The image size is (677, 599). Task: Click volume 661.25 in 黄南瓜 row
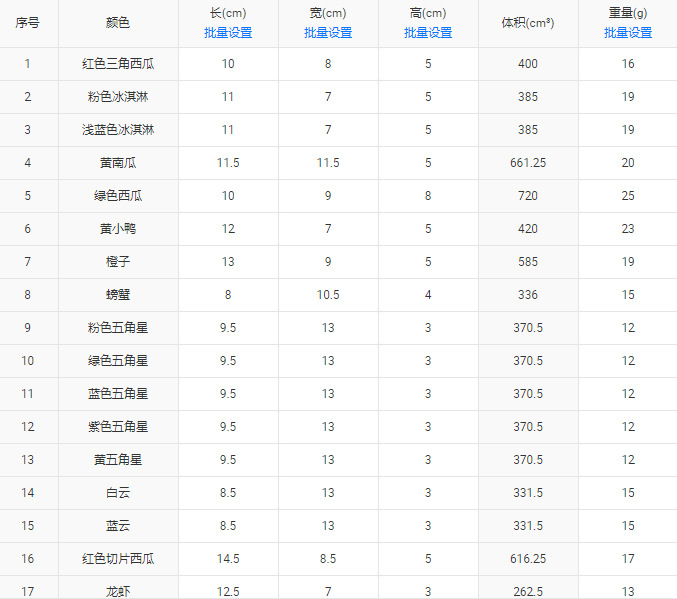click(528, 163)
